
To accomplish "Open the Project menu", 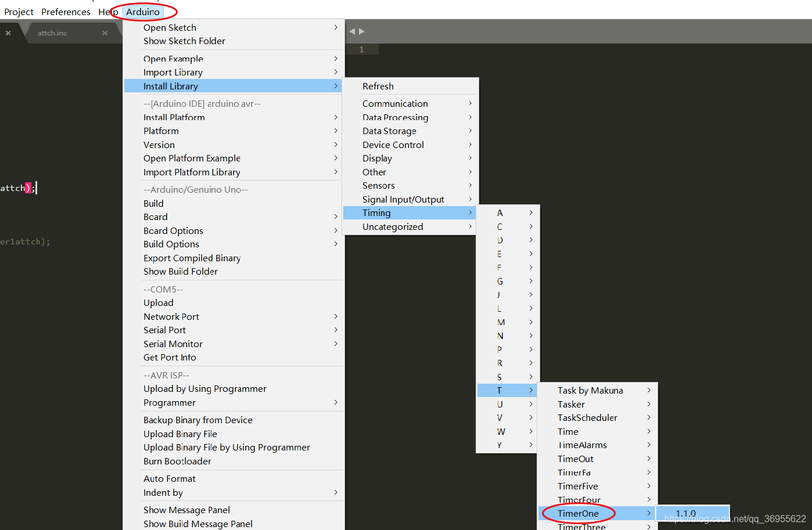I will pos(19,12).
